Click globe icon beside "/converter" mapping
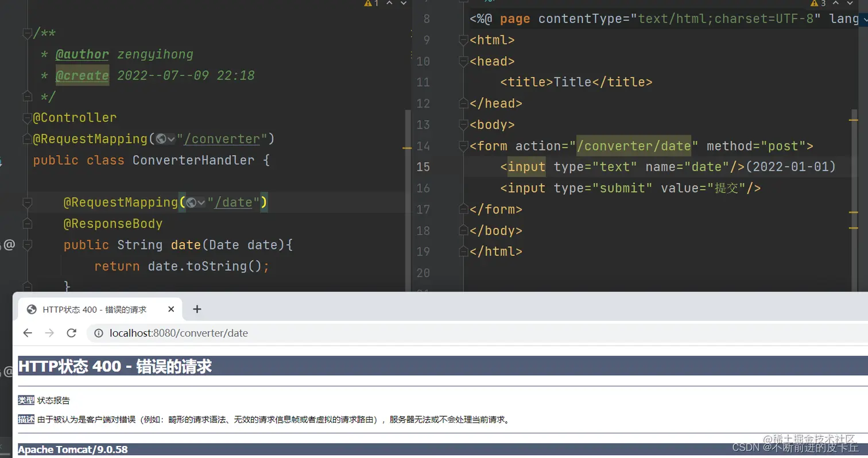The height and width of the screenshot is (458, 868). [x=161, y=139]
